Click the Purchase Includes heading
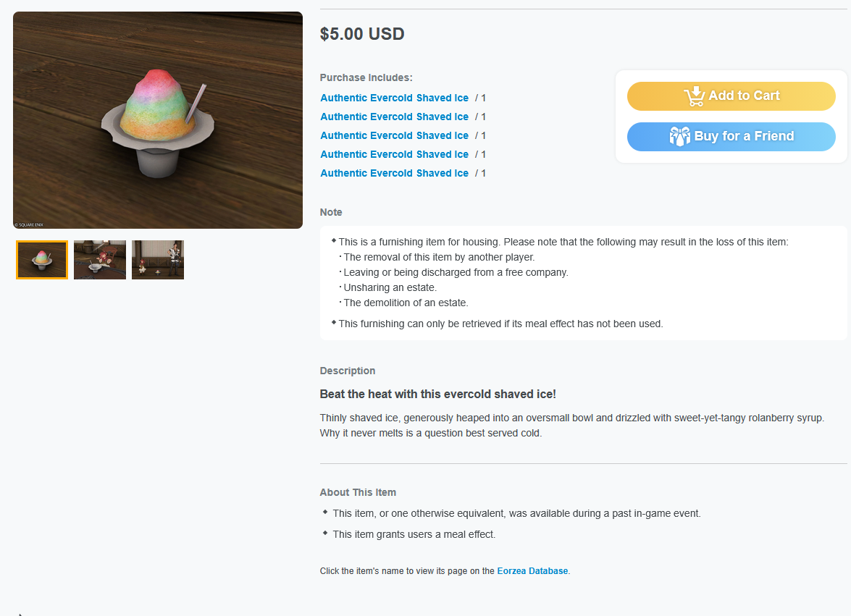The height and width of the screenshot is (616, 851). pyautogui.click(x=366, y=77)
